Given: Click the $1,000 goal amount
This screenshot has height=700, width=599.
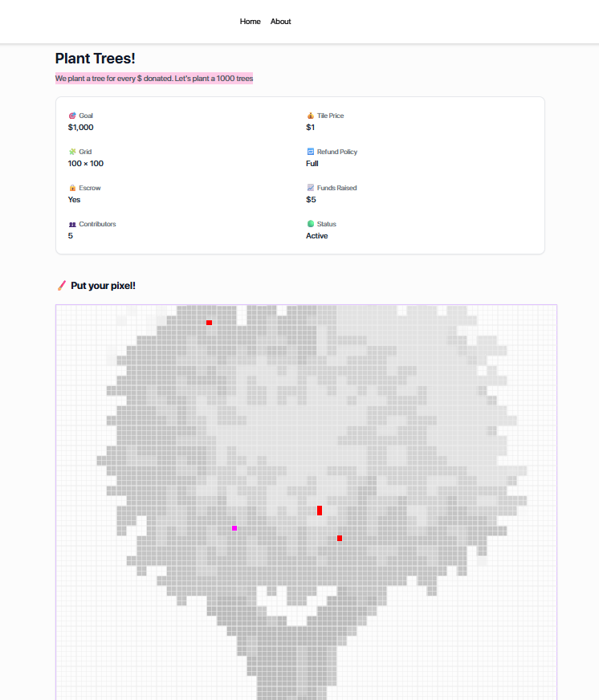Looking at the screenshot, I should (x=81, y=128).
